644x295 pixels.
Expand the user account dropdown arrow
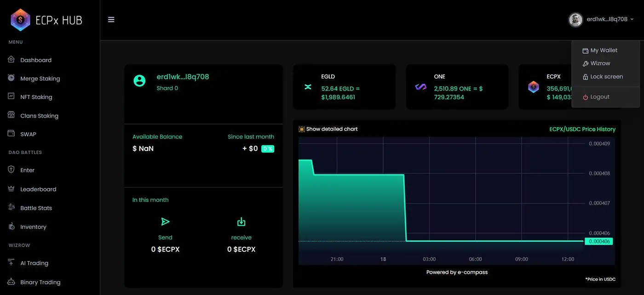tap(632, 19)
